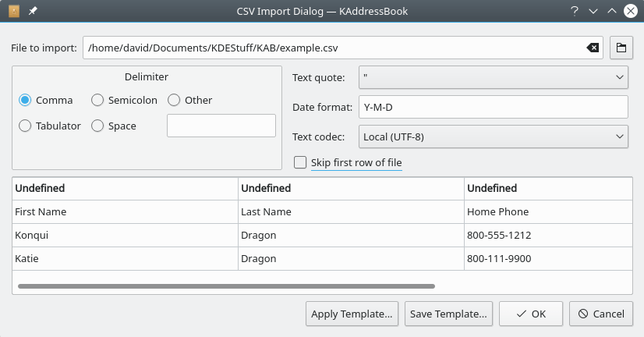Click the horizontal scrollbar under the table

coord(226,287)
